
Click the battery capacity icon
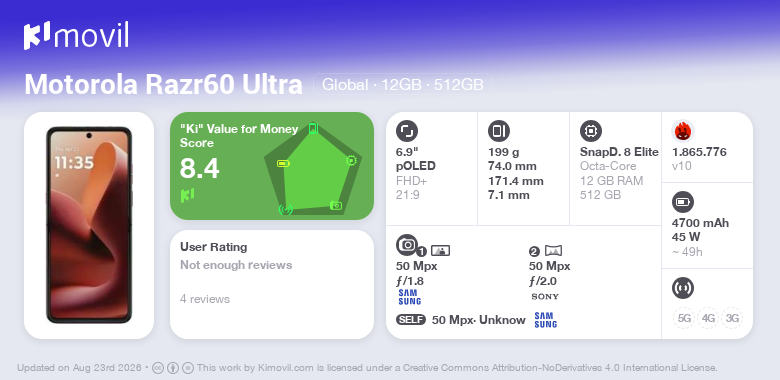[683, 202]
